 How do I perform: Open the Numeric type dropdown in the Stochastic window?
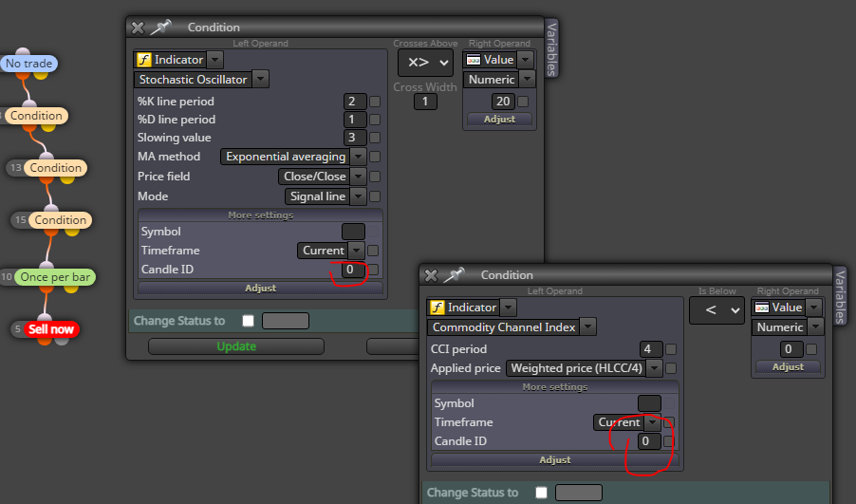coord(527,79)
